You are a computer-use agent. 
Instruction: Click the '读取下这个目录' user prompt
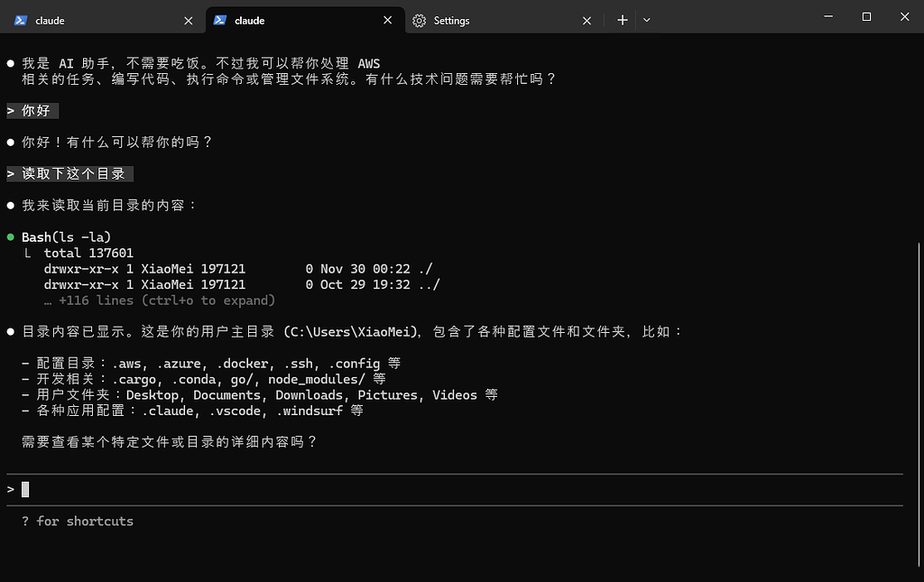coord(69,174)
